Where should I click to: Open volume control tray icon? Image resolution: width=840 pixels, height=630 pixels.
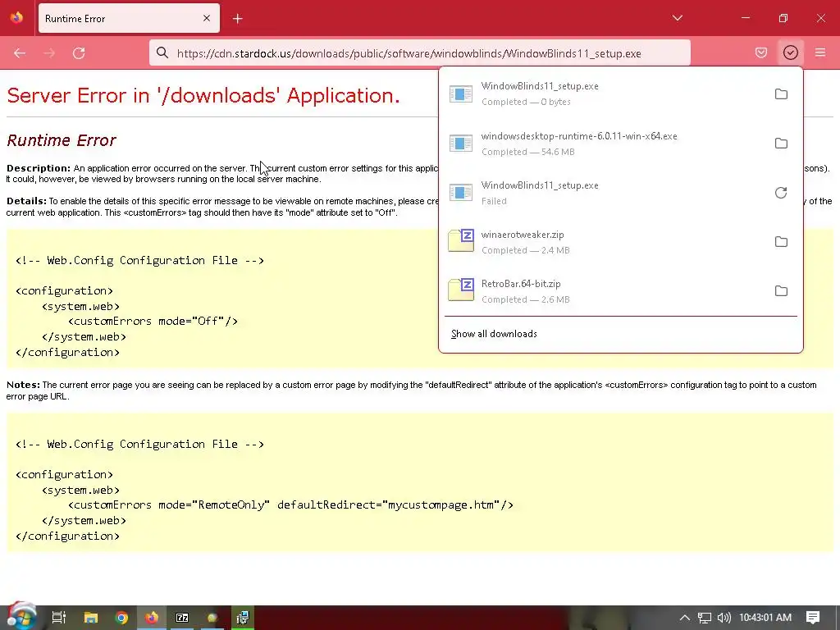[x=724, y=618]
